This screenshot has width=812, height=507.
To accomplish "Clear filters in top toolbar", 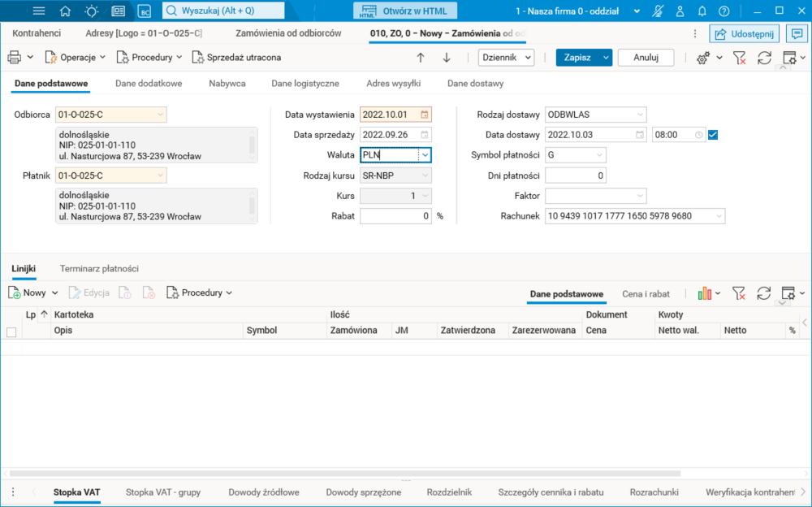I will pos(740,58).
